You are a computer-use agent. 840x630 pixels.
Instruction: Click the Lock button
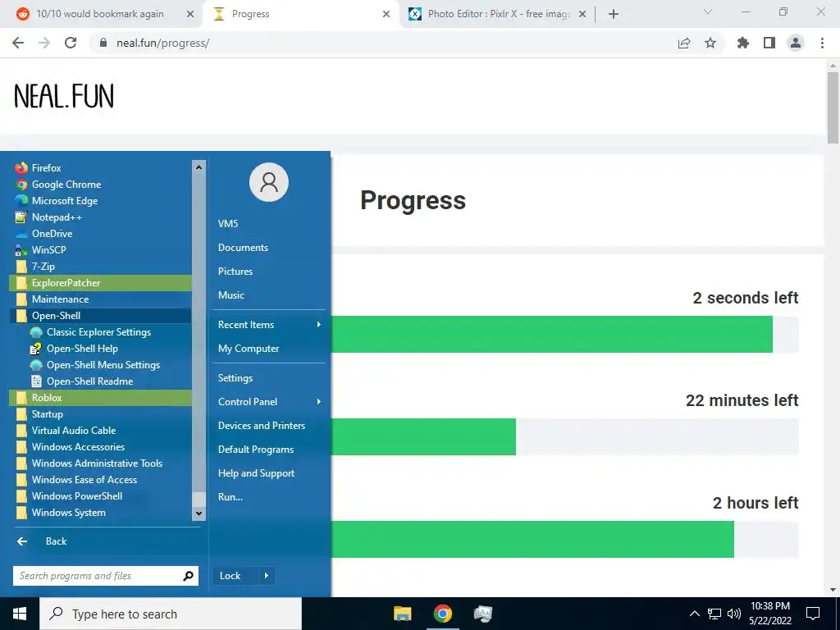pos(235,576)
